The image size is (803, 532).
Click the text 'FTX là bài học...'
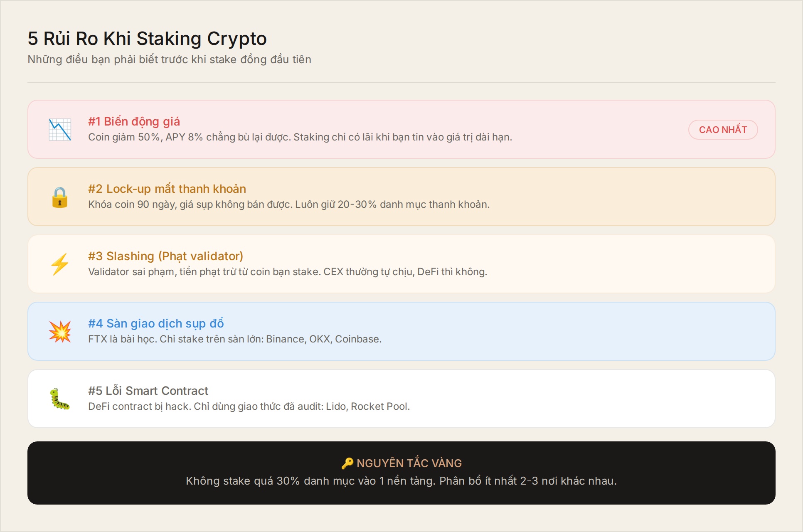[235, 339]
